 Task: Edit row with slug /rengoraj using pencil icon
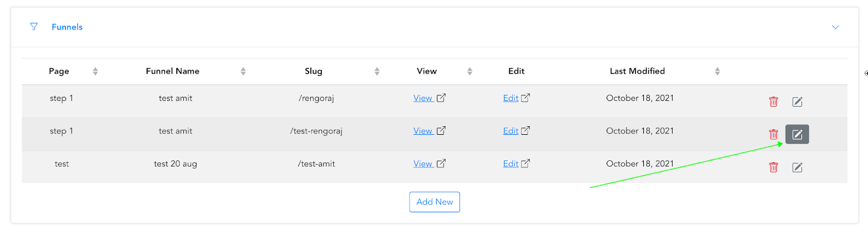797,102
